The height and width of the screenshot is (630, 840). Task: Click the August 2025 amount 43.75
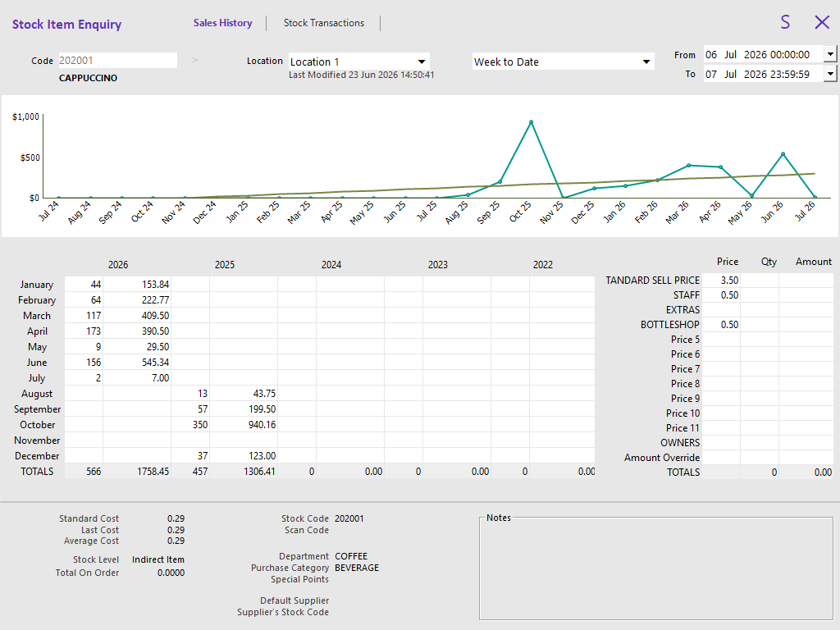[244, 394]
